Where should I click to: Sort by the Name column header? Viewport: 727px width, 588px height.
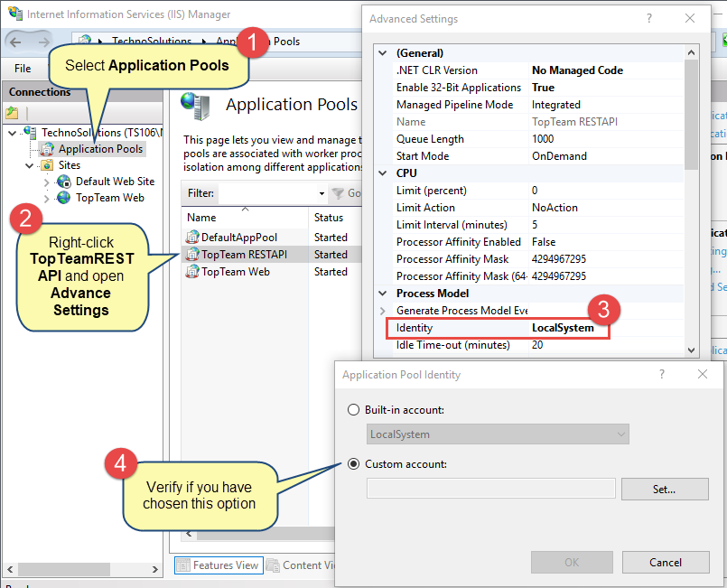pos(245,218)
